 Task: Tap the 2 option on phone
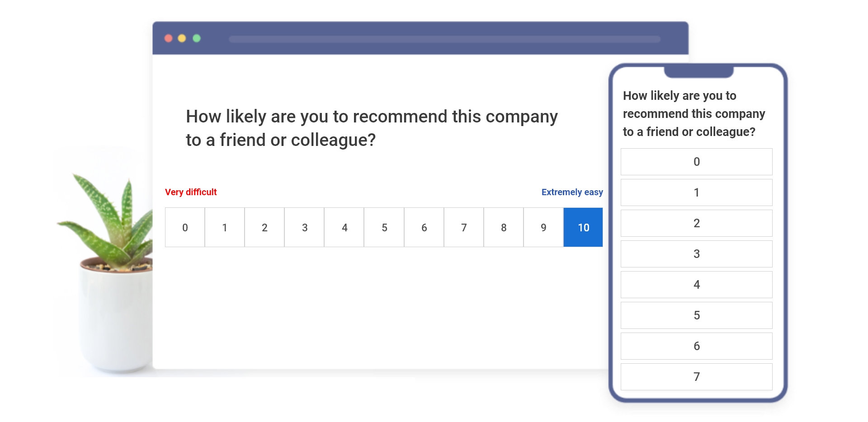pos(697,223)
